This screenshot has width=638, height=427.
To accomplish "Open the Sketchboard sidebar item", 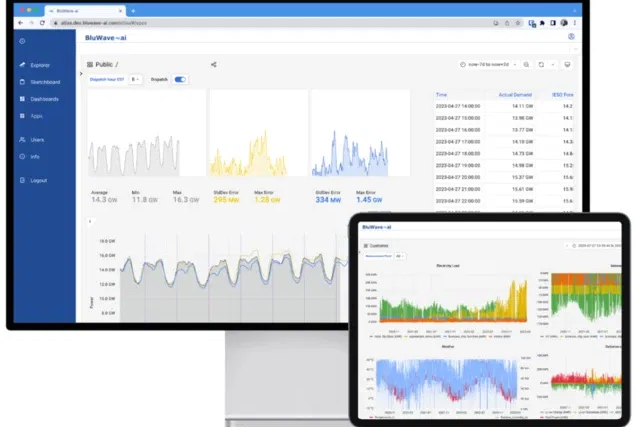I will [x=42, y=82].
